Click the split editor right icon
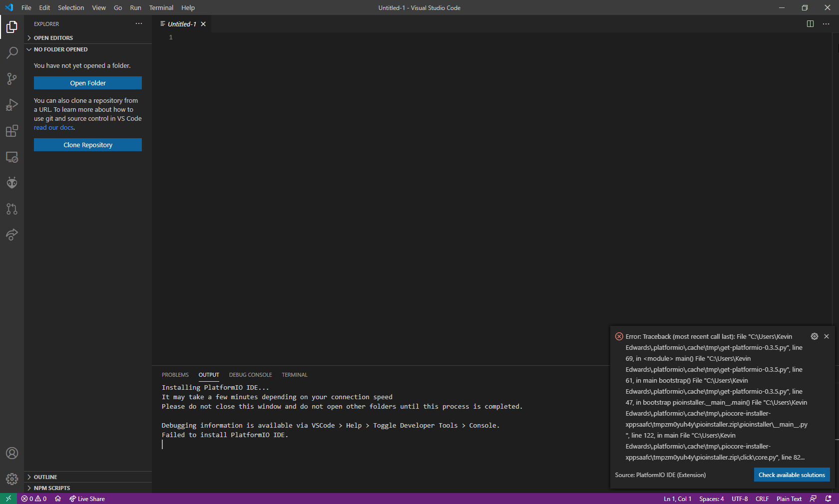This screenshot has height=504, width=839. tap(810, 24)
